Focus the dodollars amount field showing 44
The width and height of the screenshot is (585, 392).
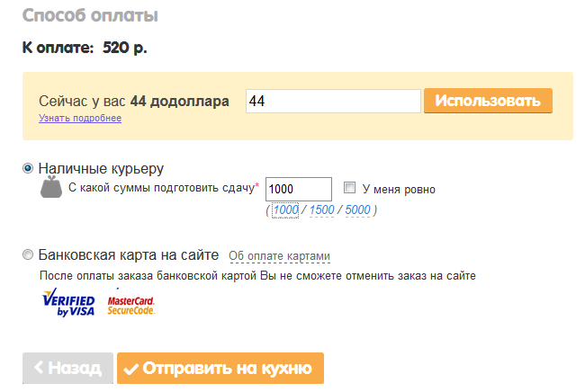(x=333, y=101)
